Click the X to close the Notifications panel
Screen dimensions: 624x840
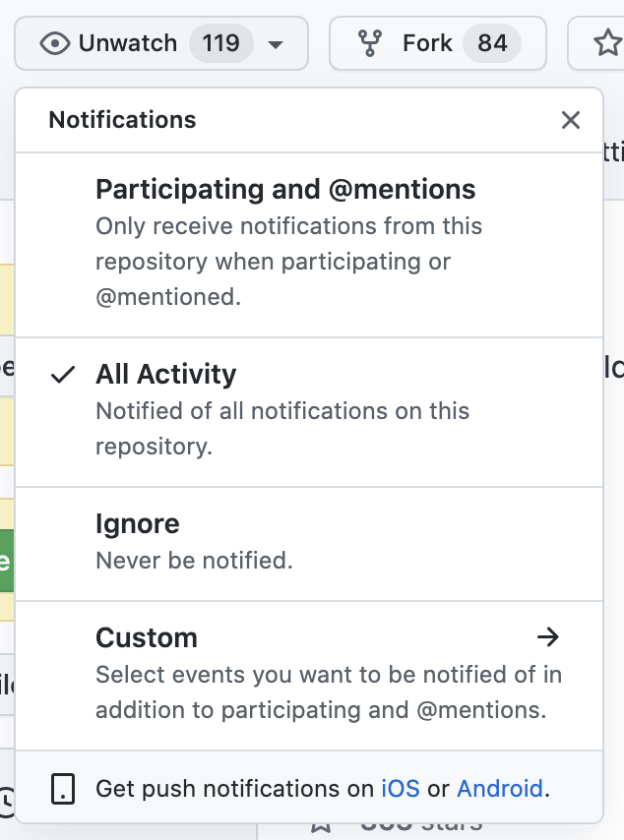[x=571, y=120]
